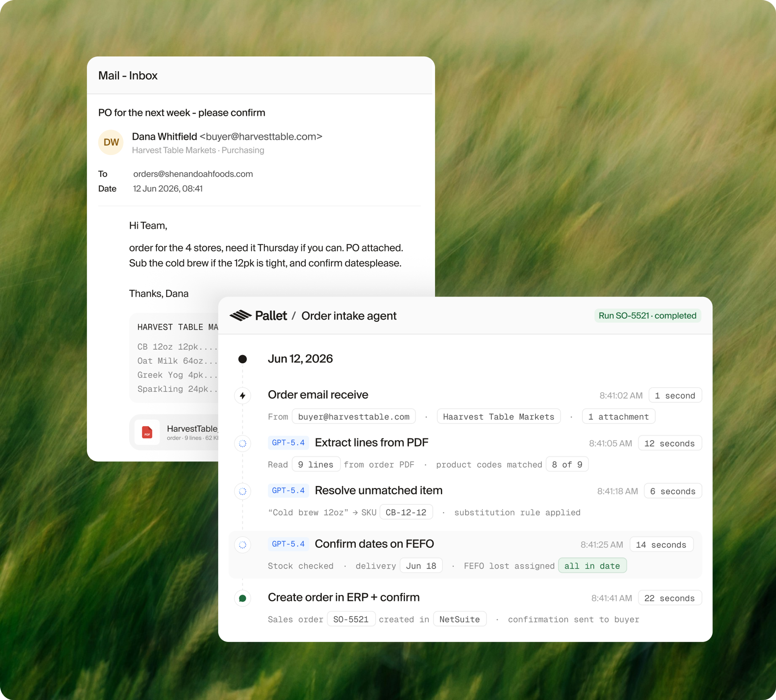The image size is (776, 700).
Task: Click the GPT-5.4 tag on Resolve unmatched row
Action: click(x=288, y=490)
